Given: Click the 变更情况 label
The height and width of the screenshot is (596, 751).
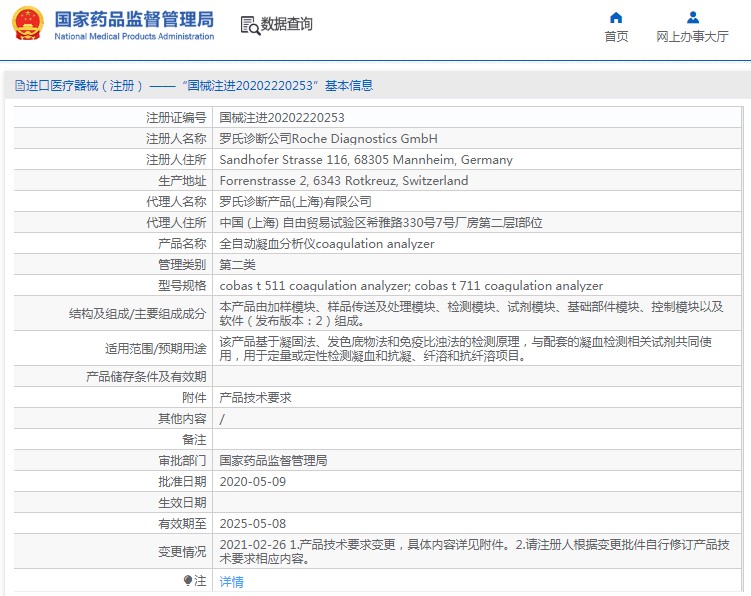Looking at the screenshot, I should click(182, 552).
